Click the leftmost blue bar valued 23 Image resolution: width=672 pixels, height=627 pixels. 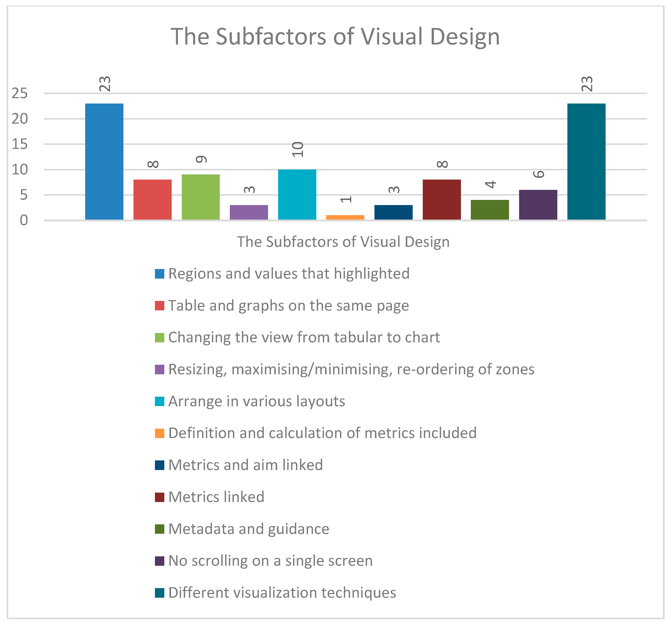104,162
